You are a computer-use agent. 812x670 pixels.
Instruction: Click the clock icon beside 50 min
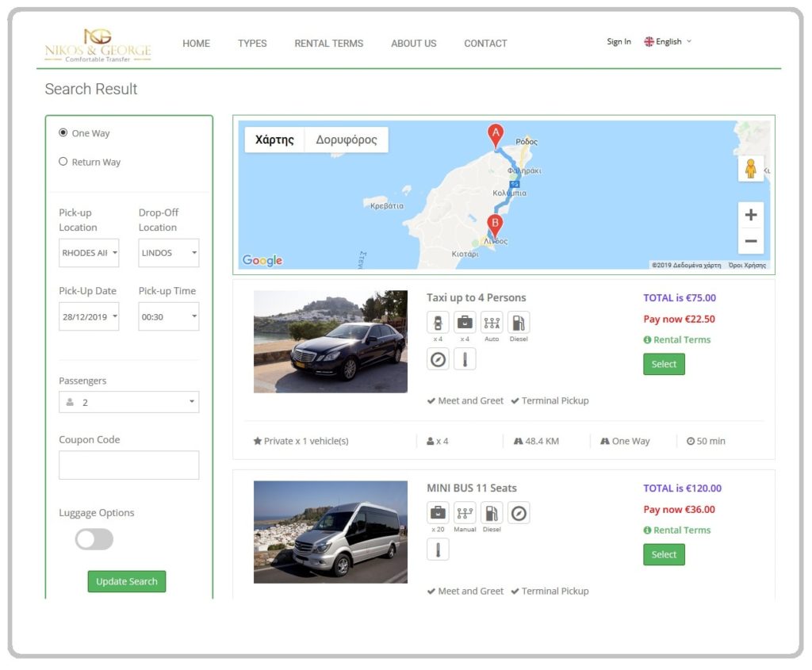tap(691, 441)
